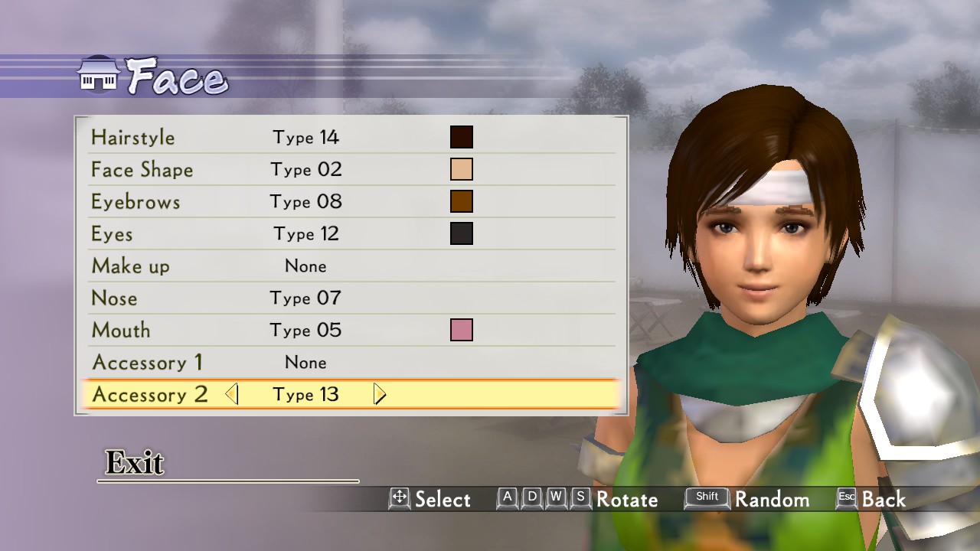Open the Mouth pink color swatch

click(x=462, y=330)
